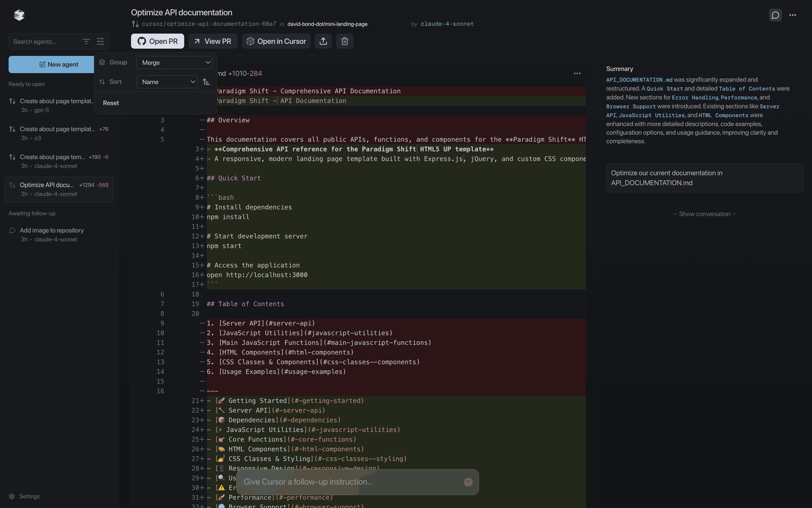Click the cursor/optimize-api-documentation-68a7 branch name
Screen dimensions: 812x508
click(x=209, y=24)
